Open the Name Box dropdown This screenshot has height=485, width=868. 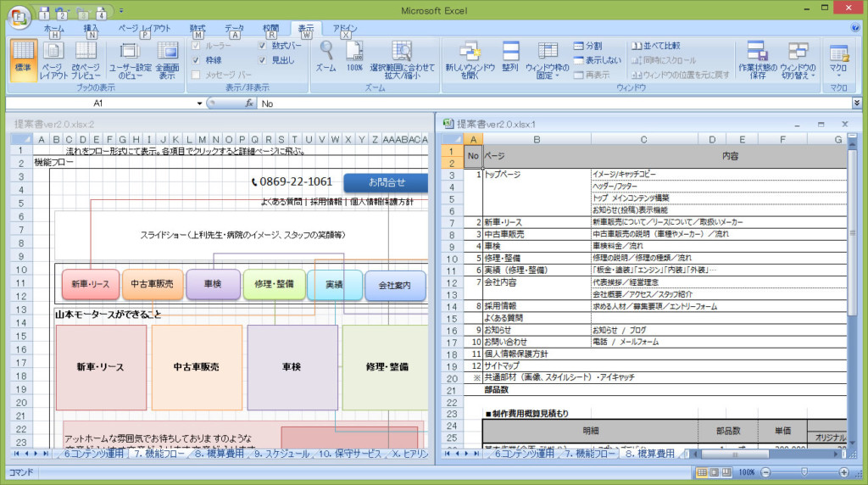click(199, 103)
